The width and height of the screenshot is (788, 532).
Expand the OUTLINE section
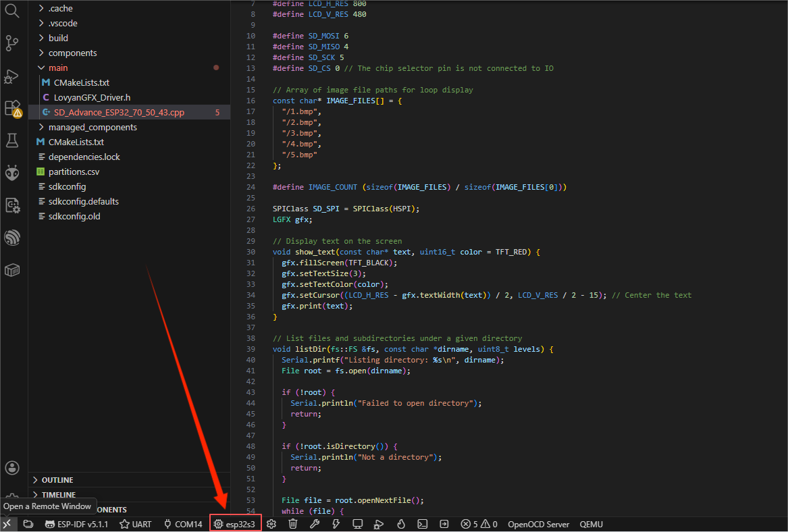coord(57,480)
